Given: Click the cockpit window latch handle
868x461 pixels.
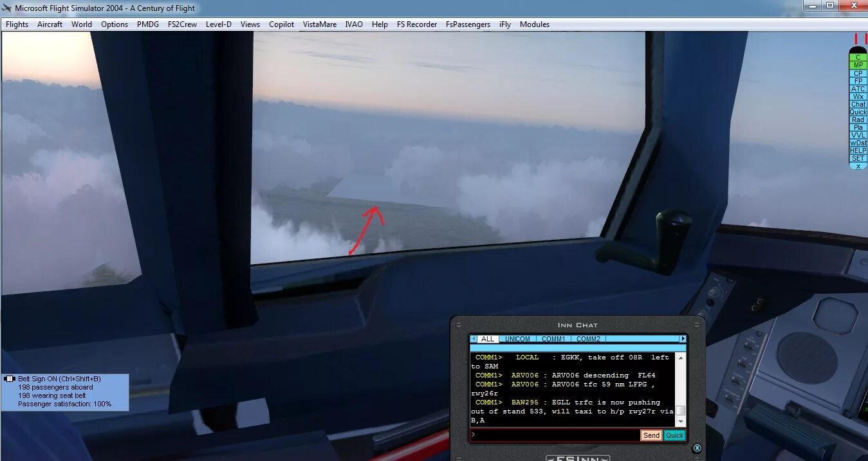Looking at the screenshot, I should click(645, 242).
